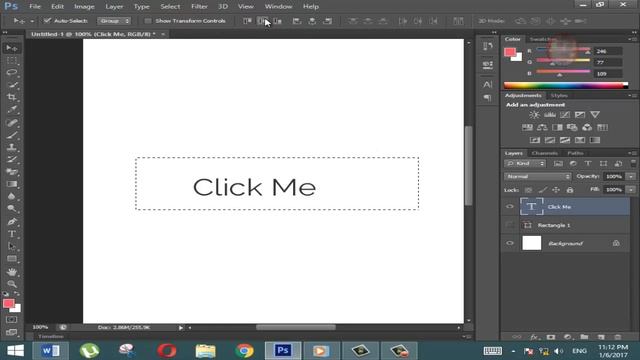Open Auto-Select Group dropdown
This screenshot has width=640, height=360.
coord(114,21)
